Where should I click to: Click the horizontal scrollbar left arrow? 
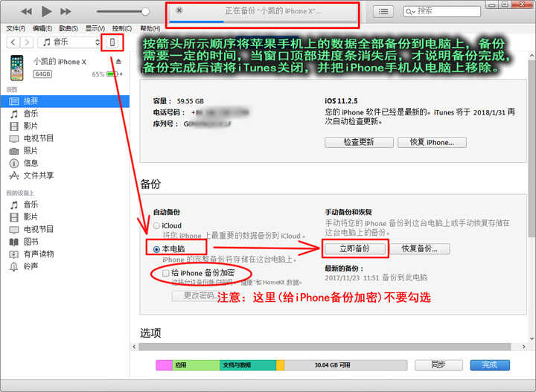[134, 347]
